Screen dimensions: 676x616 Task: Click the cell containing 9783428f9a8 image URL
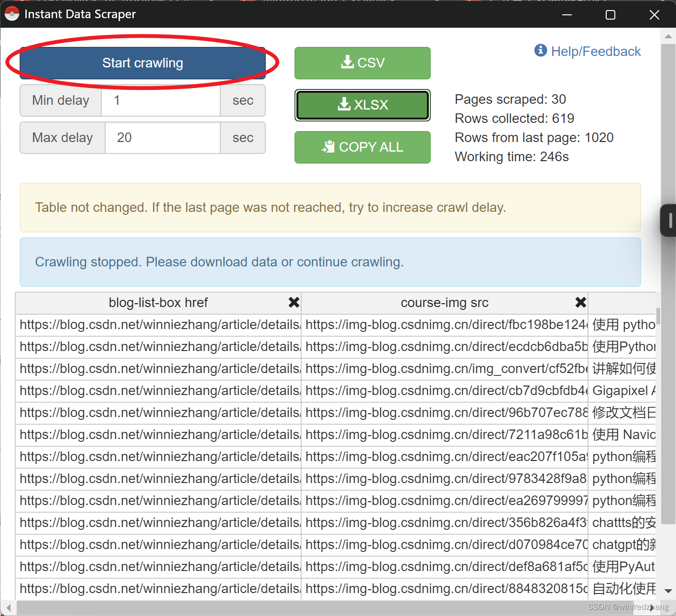445,479
